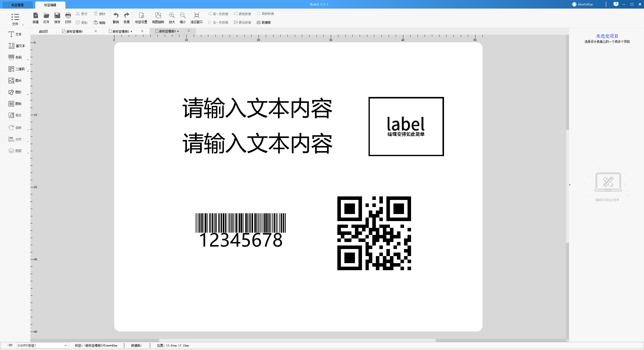The image size is (644, 350).
Task: Select the Barcode tool
Action: click(x=16, y=57)
